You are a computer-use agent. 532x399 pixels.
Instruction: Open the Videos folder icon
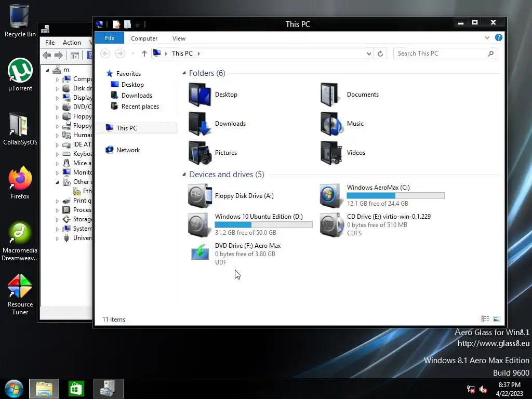click(331, 153)
